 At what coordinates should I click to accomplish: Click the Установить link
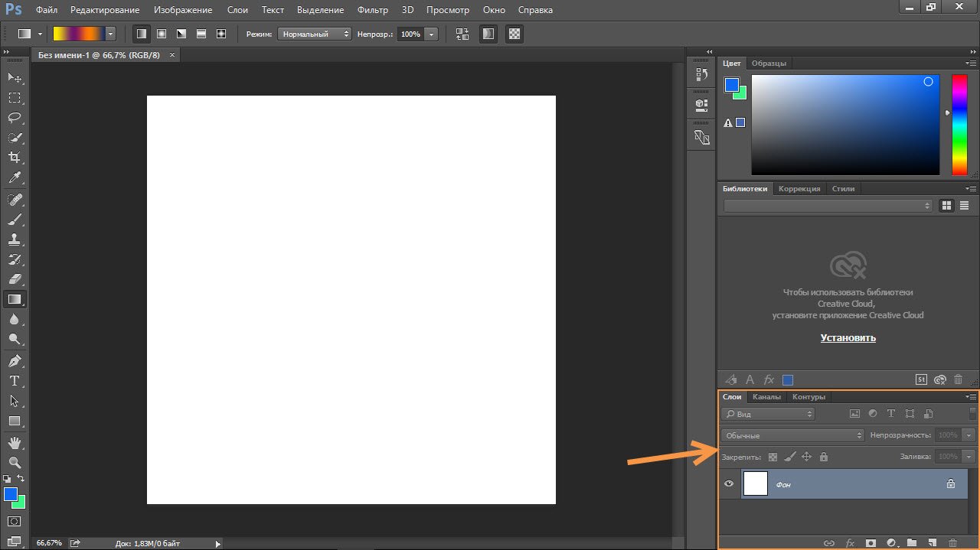(x=848, y=337)
